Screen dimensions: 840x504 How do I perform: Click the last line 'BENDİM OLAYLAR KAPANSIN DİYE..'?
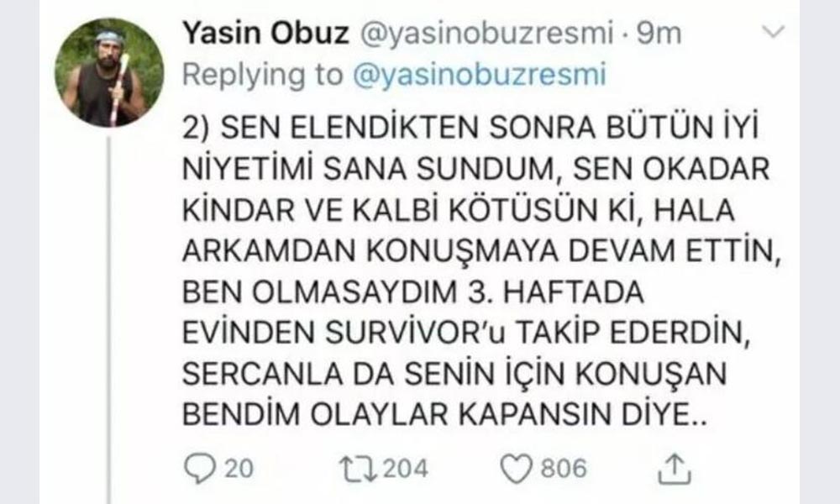[445, 415]
